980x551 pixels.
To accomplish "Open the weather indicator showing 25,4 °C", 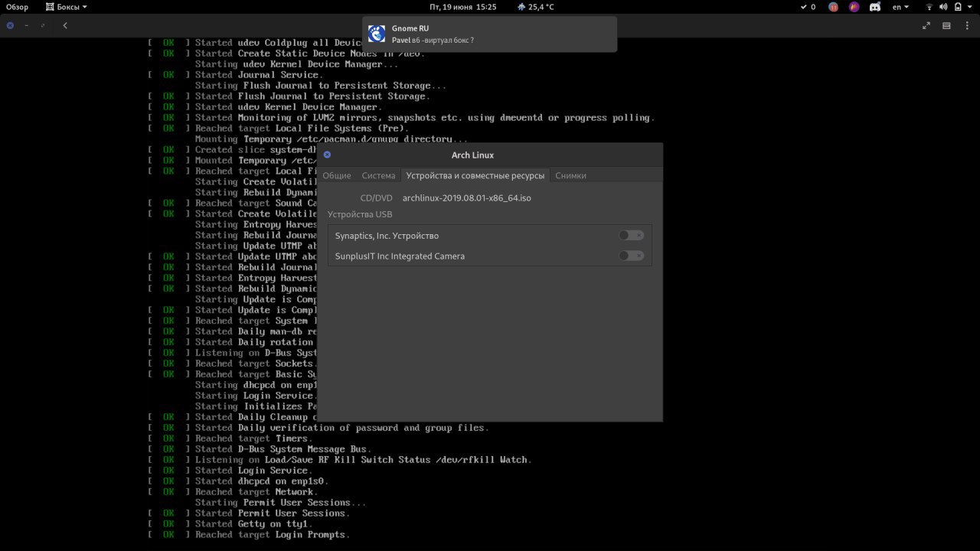I will (536, 7).
